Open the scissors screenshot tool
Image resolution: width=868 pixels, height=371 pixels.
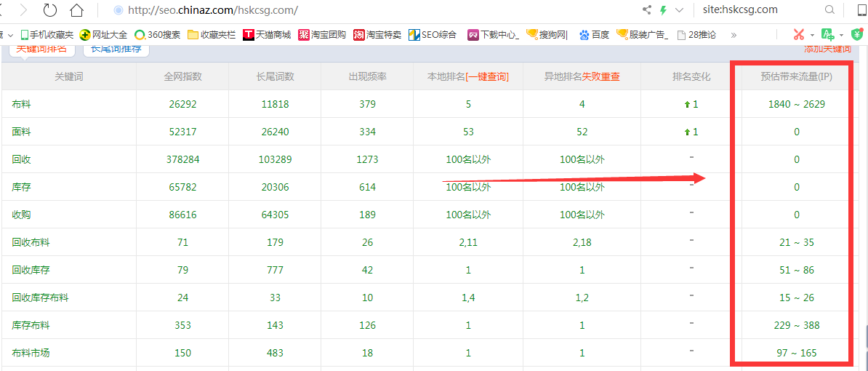click(799, 34)
